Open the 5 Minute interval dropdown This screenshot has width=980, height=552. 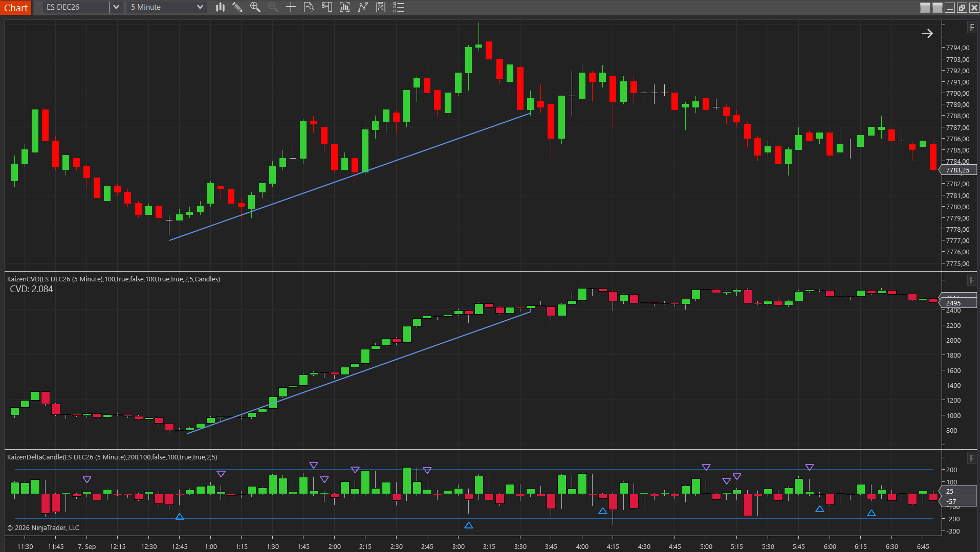click(167, 7)
